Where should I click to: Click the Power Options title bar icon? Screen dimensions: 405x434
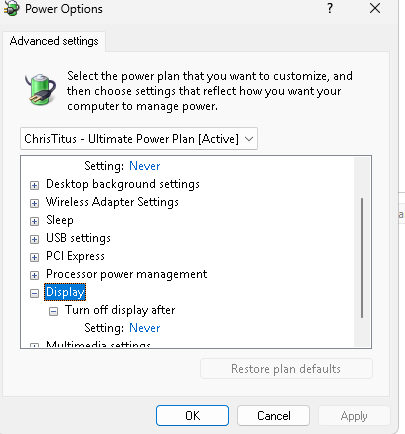pyautogui.click(x=11, y=9)
